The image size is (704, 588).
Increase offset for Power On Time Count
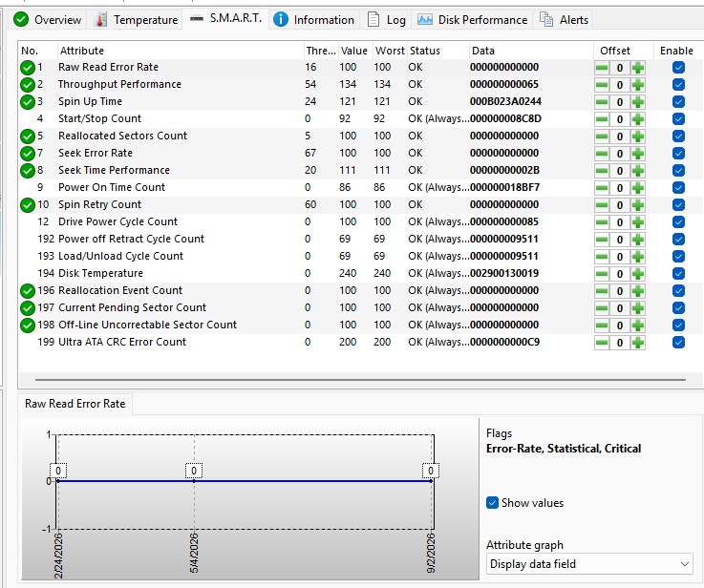coord(637,188)
